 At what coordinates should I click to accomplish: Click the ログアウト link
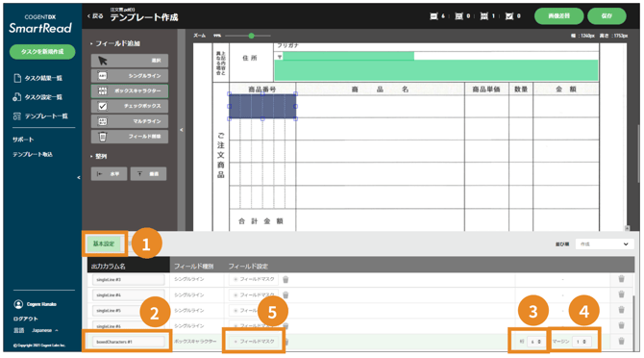point(25,319)
